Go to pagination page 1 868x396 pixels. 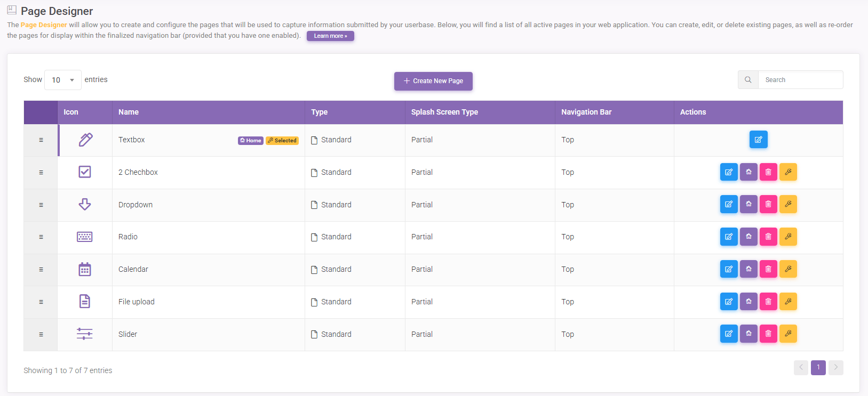[x=818, y=367]
